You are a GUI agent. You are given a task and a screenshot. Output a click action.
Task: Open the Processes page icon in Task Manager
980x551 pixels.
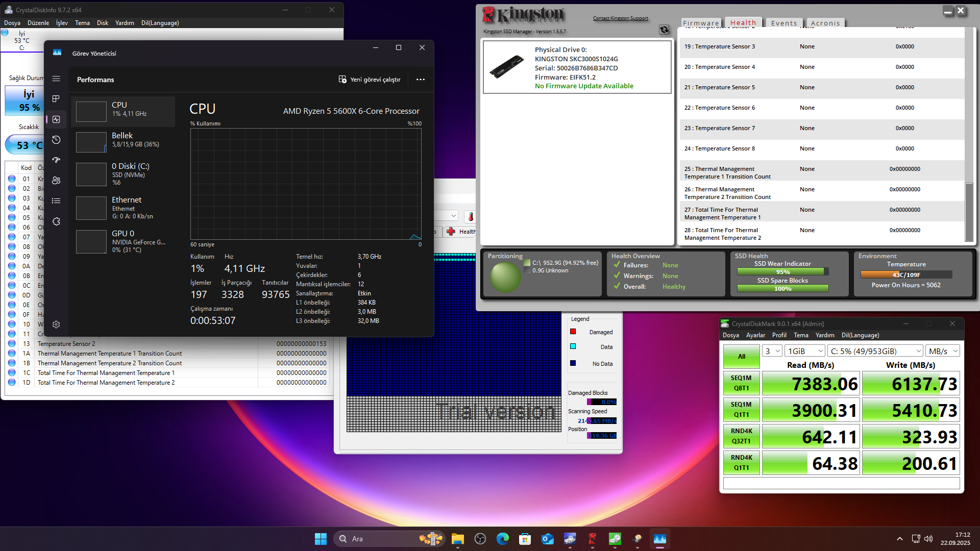pyautogui.click(x=56, y=98)
